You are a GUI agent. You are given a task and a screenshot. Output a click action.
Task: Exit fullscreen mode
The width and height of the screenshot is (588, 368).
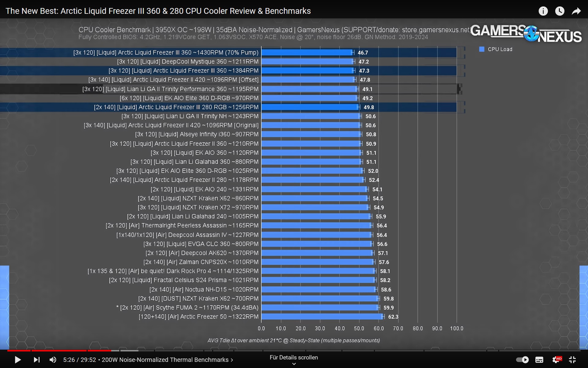click(x=572, y=359)
